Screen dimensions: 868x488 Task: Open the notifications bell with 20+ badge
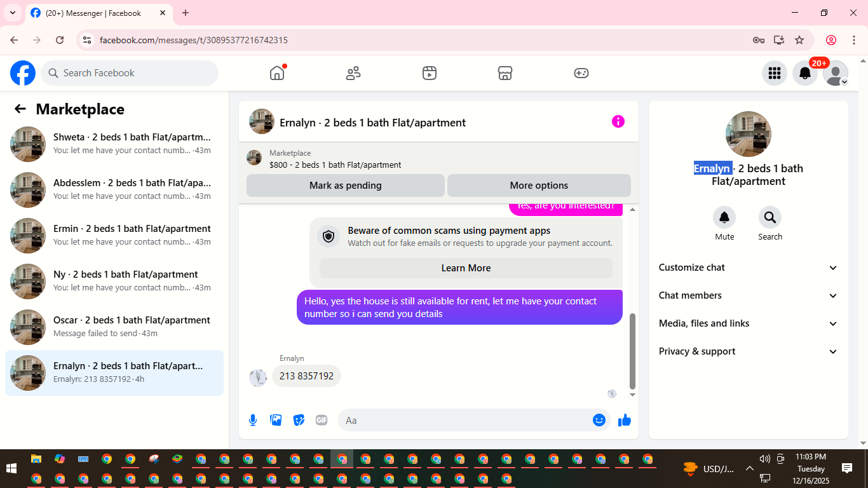(x=805, y=73)
